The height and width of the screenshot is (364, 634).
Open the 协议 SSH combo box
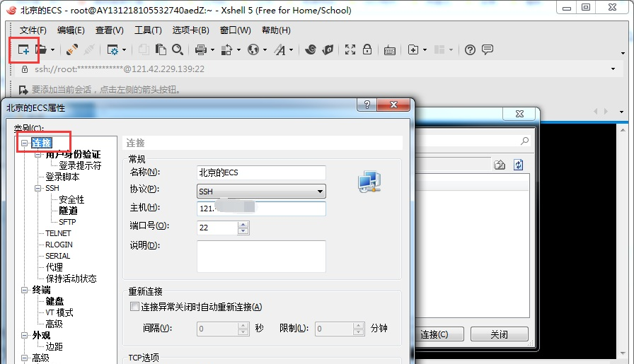pos(261,192)
